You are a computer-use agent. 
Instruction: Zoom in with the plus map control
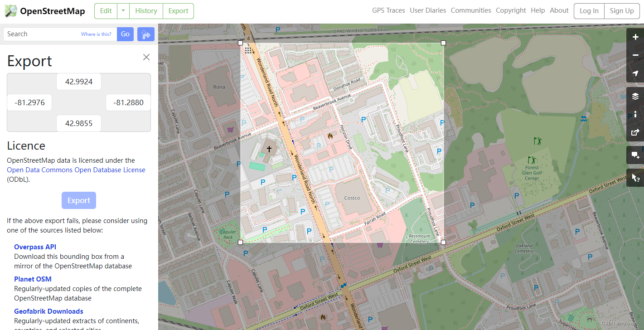[635, 37]
